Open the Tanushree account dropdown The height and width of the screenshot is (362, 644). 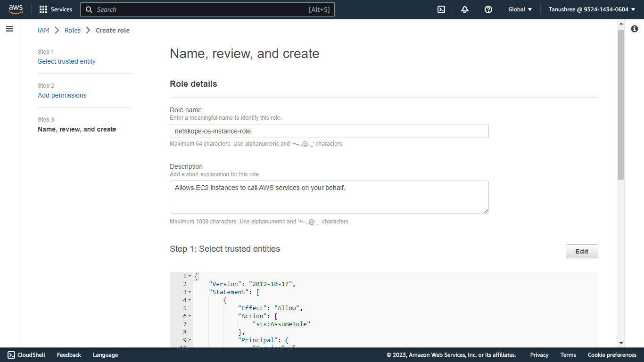tap(592, 9)
